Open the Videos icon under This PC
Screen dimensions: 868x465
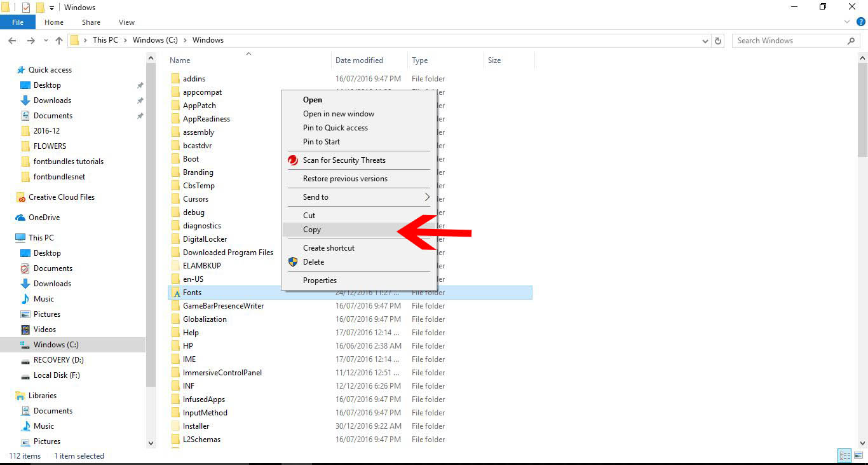[25, 330]
